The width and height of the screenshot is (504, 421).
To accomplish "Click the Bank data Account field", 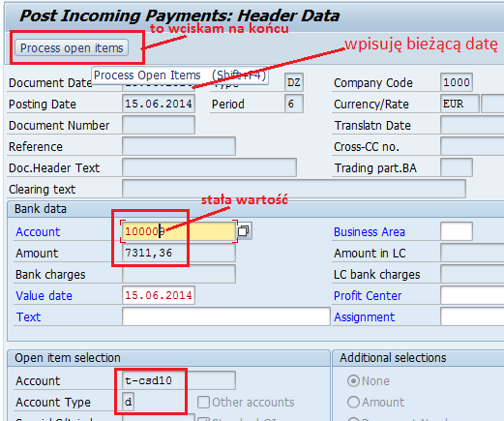I will pos(179,231).
